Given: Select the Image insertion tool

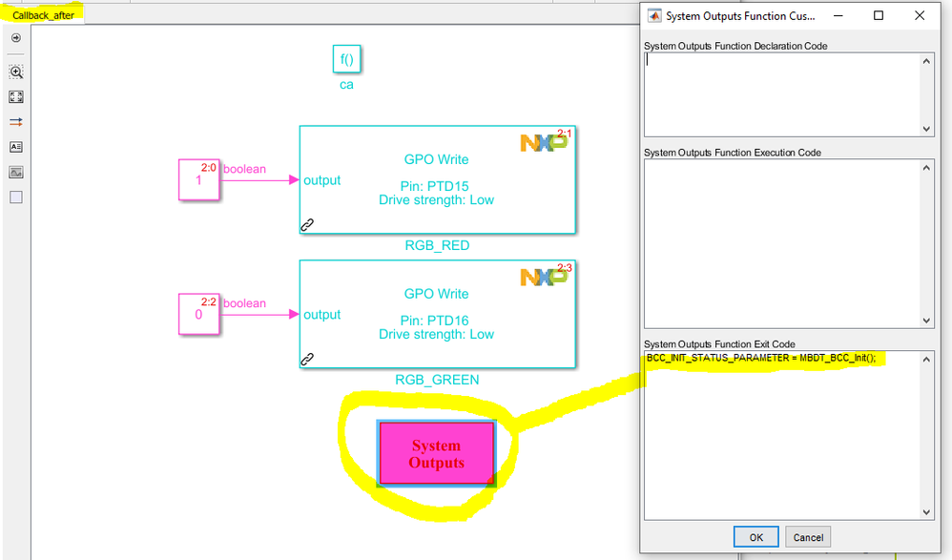Looking at the screenshot, I should [x=16, y=173].
